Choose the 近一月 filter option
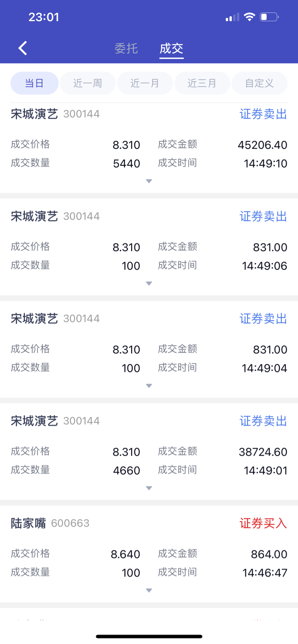This screenshot has height=644, width=298. (145, 83)
